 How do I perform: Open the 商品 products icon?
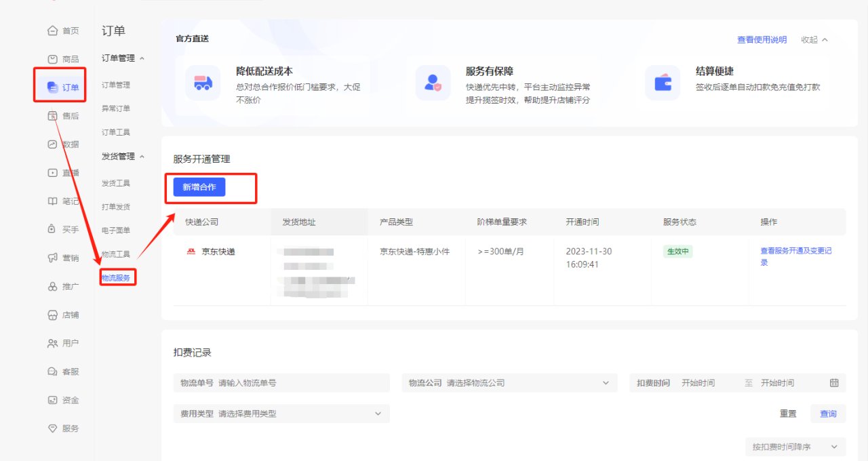tap(52, 59)
